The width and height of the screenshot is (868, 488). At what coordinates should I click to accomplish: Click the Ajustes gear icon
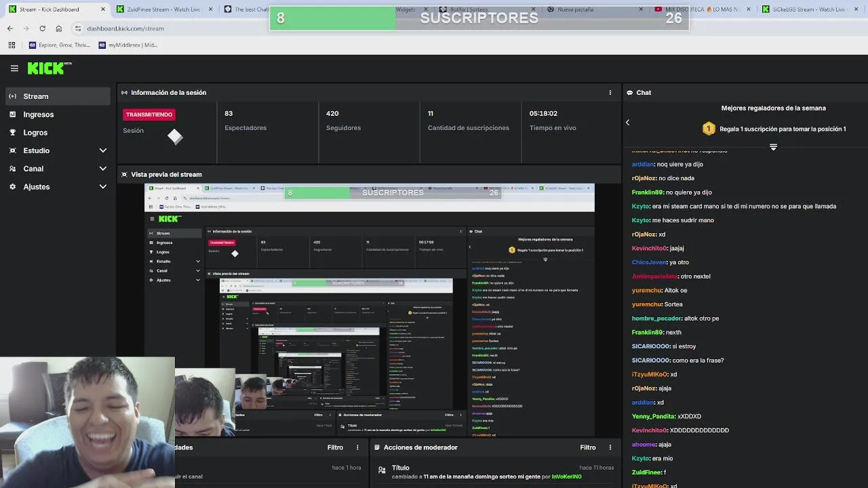[12, 186]
